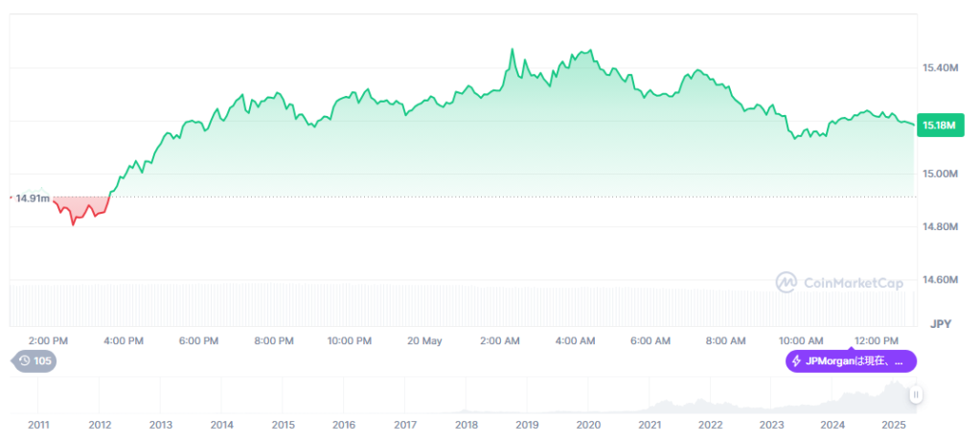Select 2025 on the year navigator
The width and height of the screenshot is (980, 443).
[x=894, y=425]
